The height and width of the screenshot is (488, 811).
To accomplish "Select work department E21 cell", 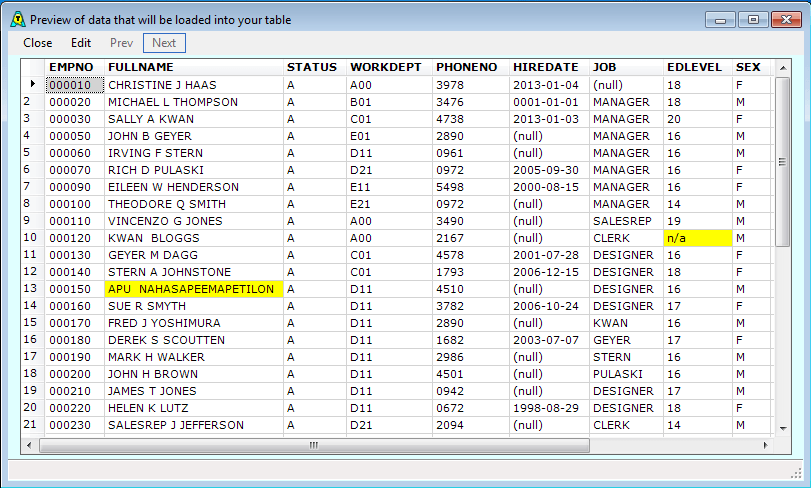I will (389, 204).
